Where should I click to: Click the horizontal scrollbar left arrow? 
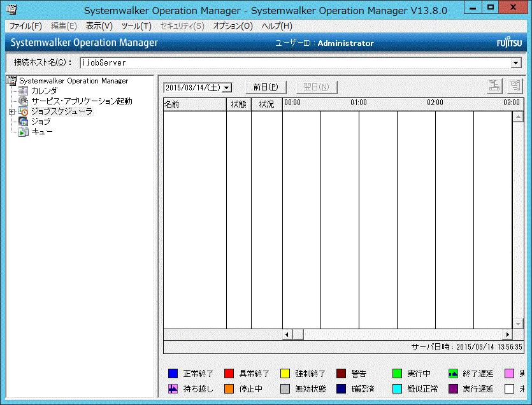[287, 334]
